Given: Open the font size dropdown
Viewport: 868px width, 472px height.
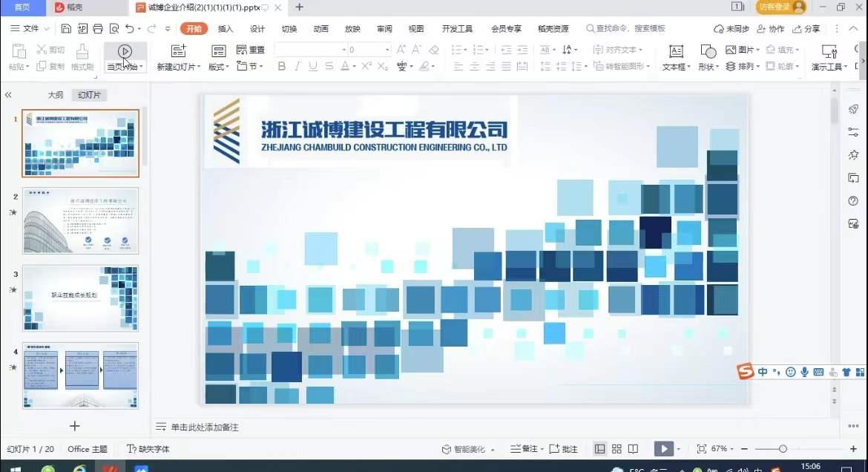Looking at the screenshot, I should click(387, 50).
